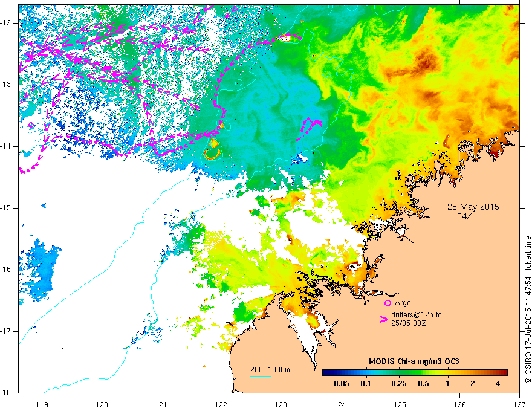The image size is (532, 411).
Task: Click the latitude axis label '-15'
Action: tap(6, 208)
